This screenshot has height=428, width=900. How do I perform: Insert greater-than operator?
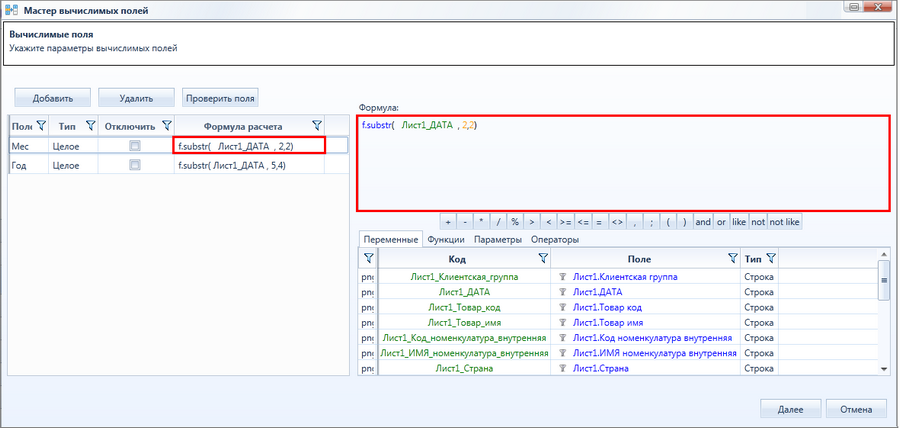[x=533, y=222]
